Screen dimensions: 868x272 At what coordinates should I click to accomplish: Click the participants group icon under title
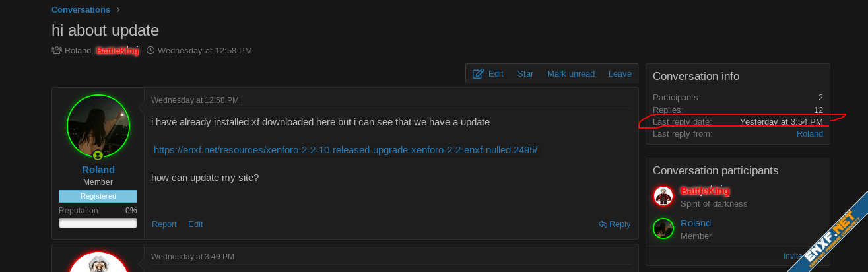click(57, 50)
